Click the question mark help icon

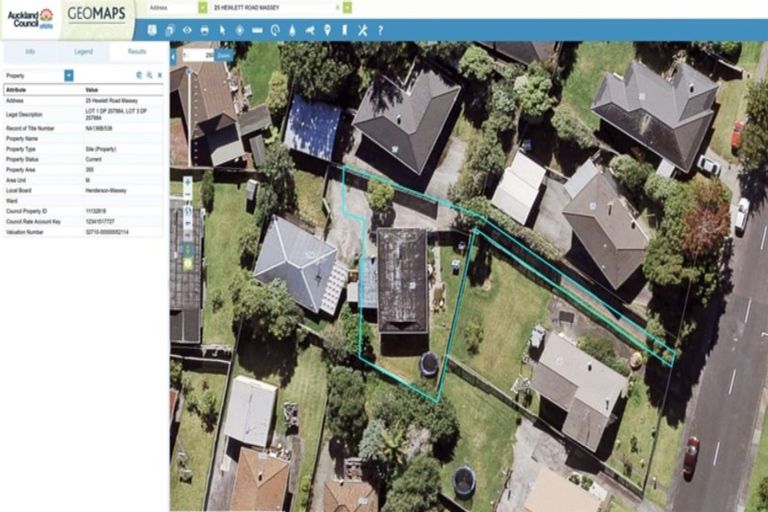[380, 30]
